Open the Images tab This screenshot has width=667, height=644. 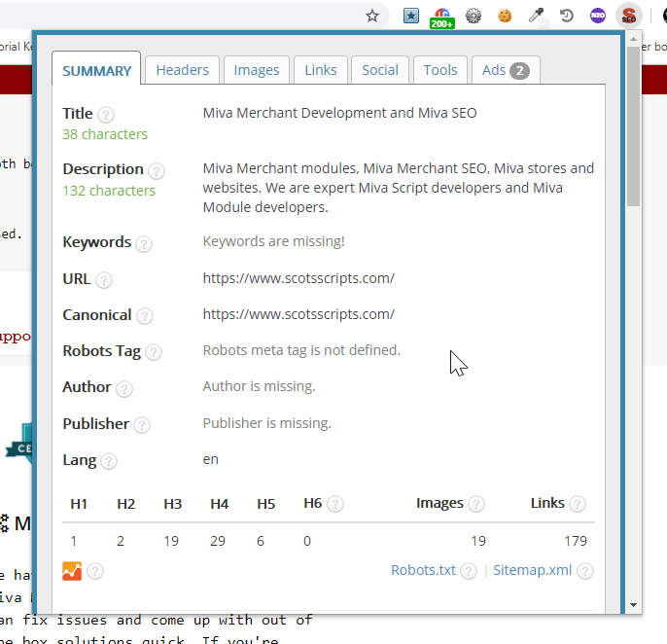(257, 70)
